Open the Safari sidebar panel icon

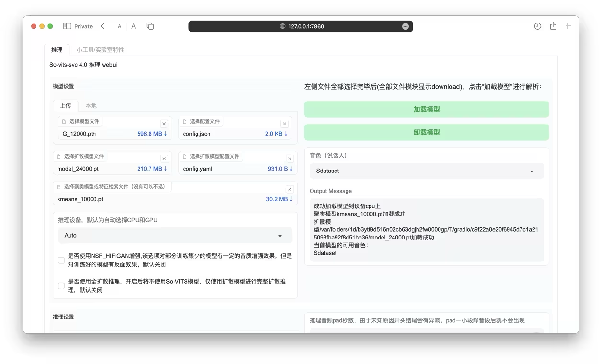coord(68,26)
